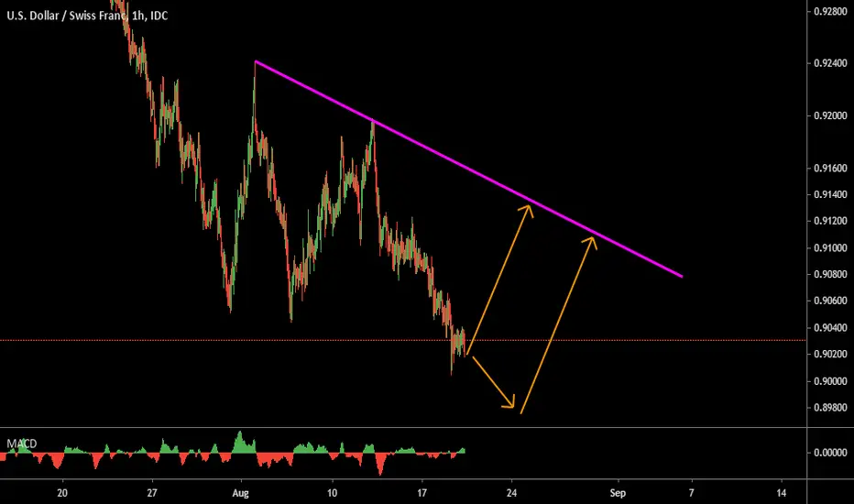This screenshot has width=854, height=504.
Task: Select the red dotted horizontal price line
Action: click(403, 341)
